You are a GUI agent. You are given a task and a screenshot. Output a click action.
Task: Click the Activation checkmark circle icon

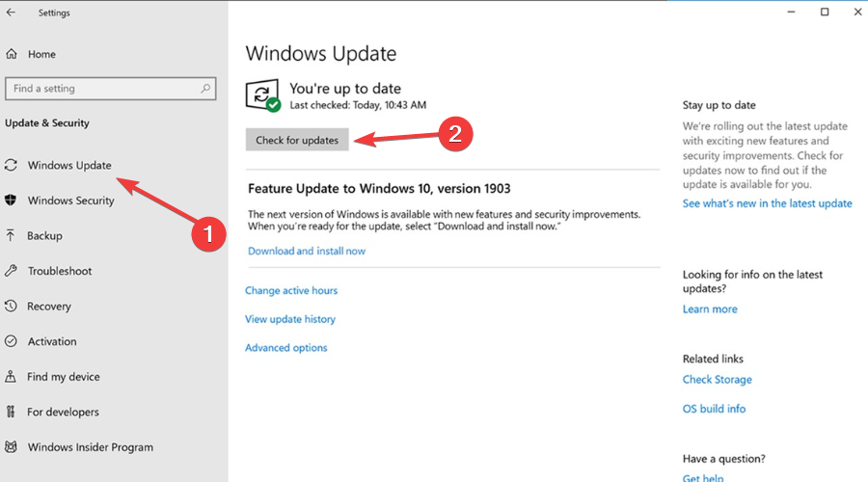[11, 341]
